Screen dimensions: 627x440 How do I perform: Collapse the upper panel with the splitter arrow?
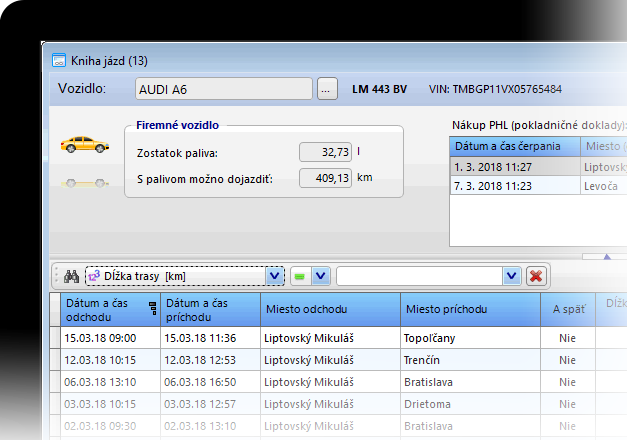(607, 256)
